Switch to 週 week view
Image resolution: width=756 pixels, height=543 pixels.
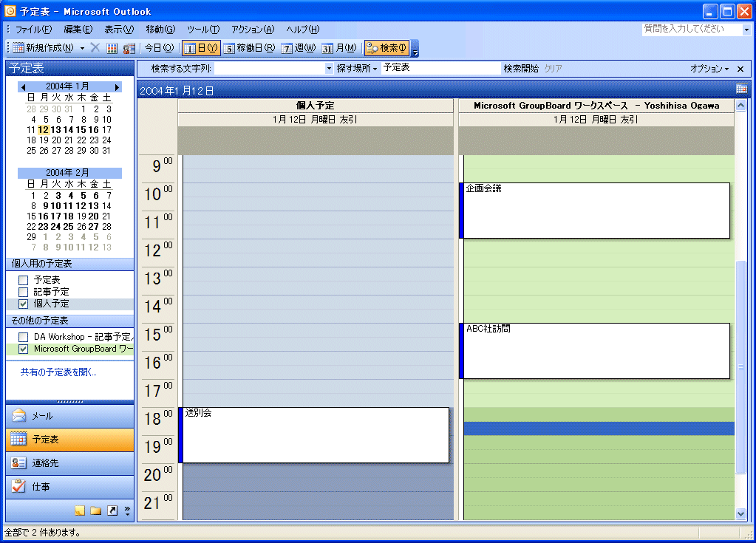[299, 48]
